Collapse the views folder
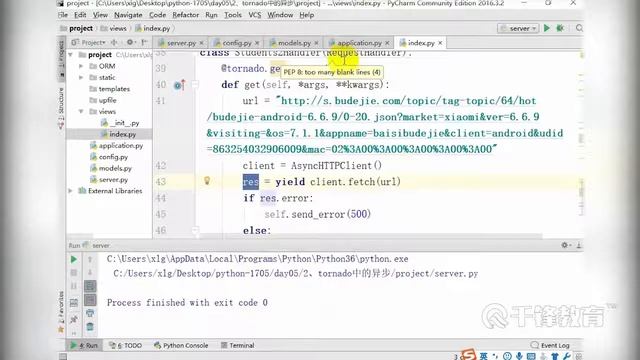 (81, 111)
